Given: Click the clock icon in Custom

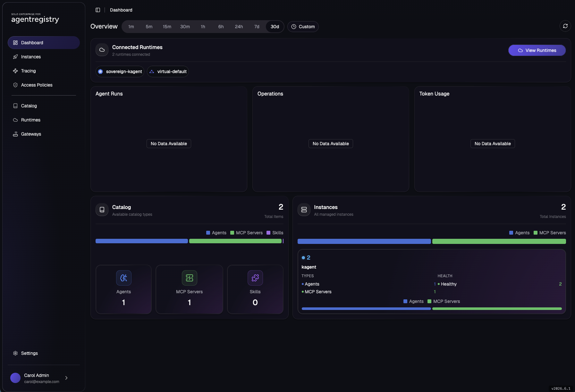Looking at the screenshot, I should click(x=294, y=27).
